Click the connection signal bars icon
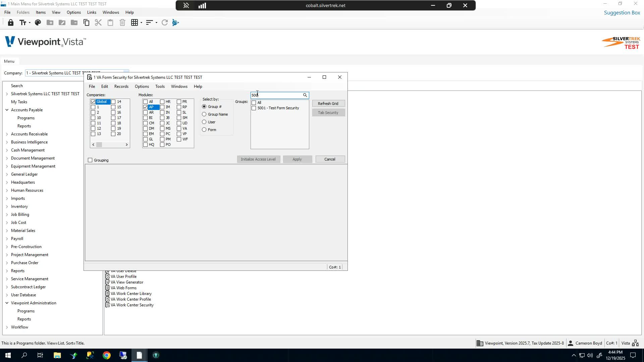 202,5
